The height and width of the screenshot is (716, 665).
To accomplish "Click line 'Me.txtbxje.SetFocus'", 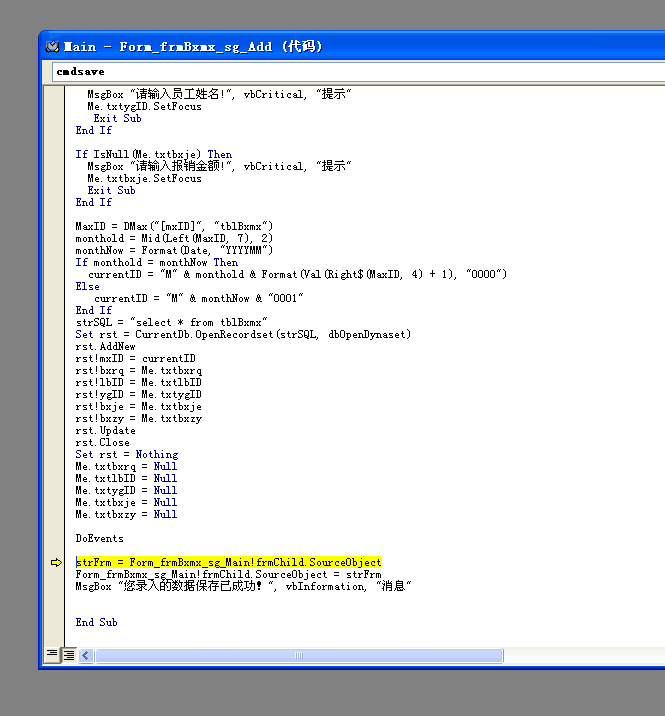I will pos(144,179).
